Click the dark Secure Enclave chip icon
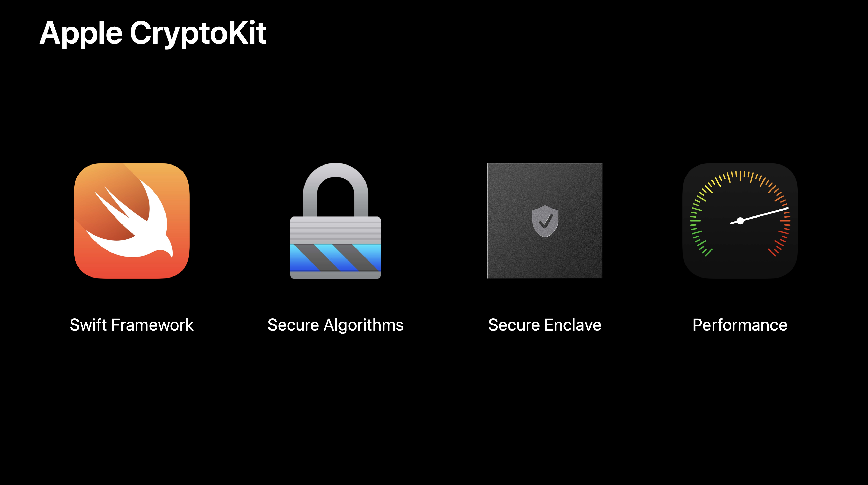This screenshot has height=485, width=868. click(545, 221)
